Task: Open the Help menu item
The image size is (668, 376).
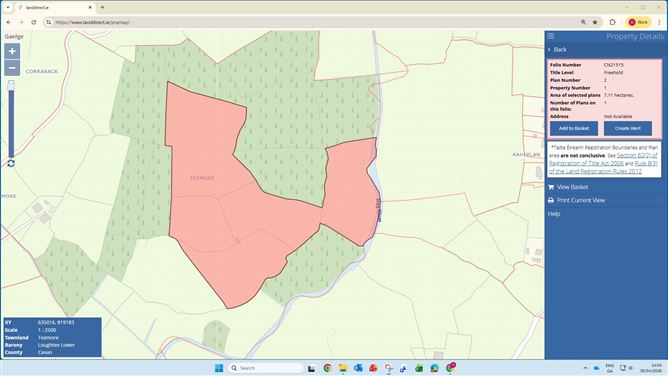Action: click(x=554, y=214)
